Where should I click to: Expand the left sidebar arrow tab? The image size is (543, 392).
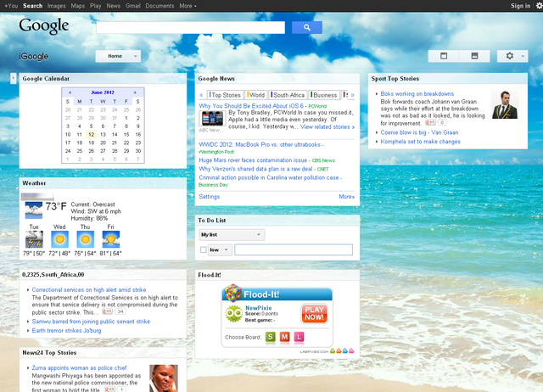14,78
